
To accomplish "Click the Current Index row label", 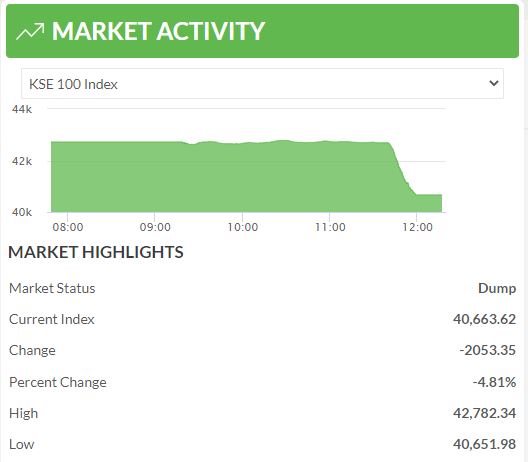I will click(x=52, y=319).
